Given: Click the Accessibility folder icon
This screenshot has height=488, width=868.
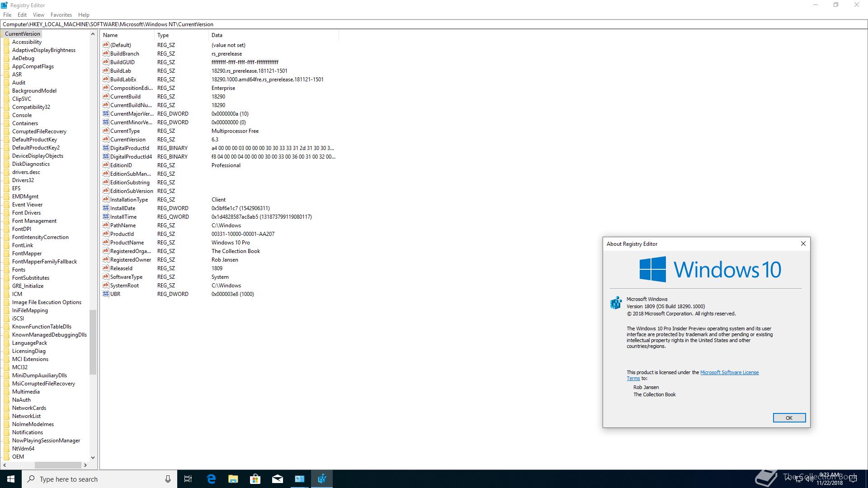Looking at the screenshot, I should (x=7, y=42).
